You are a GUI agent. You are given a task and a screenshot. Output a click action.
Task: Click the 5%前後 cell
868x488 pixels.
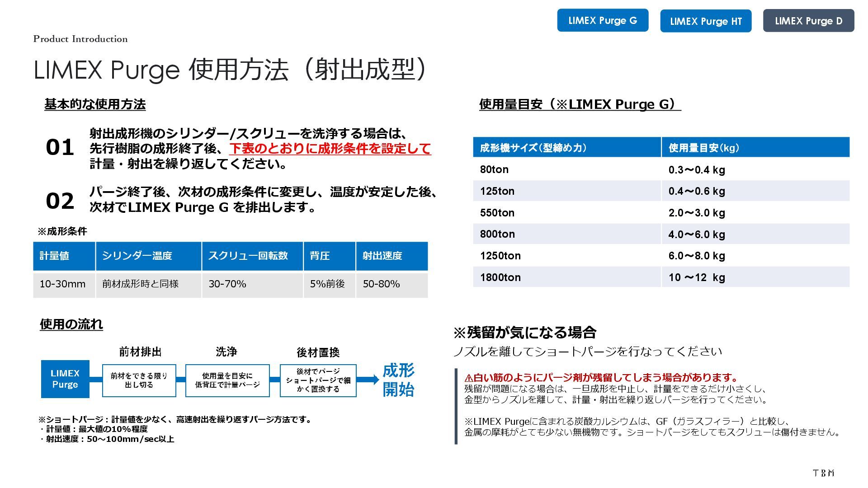point(330,285)
